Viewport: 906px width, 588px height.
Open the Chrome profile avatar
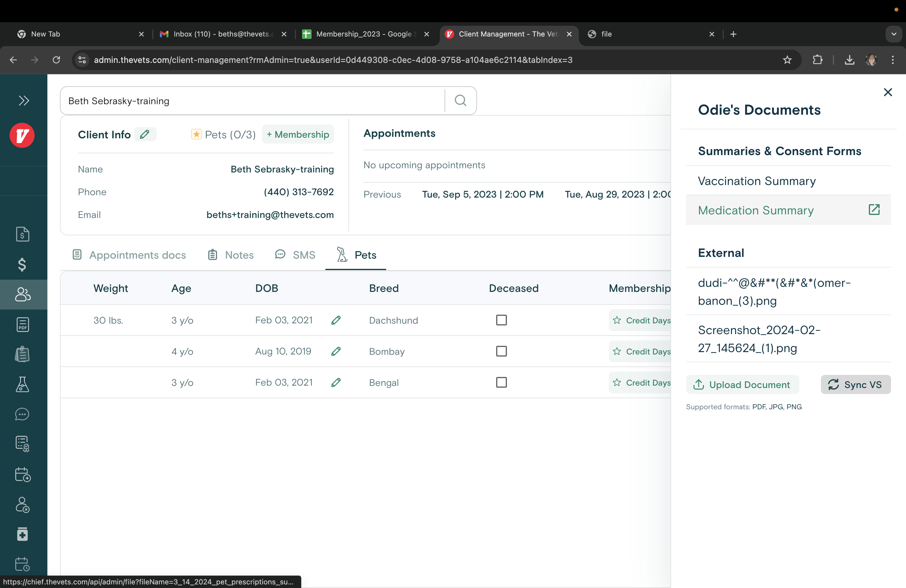(871, 60)
